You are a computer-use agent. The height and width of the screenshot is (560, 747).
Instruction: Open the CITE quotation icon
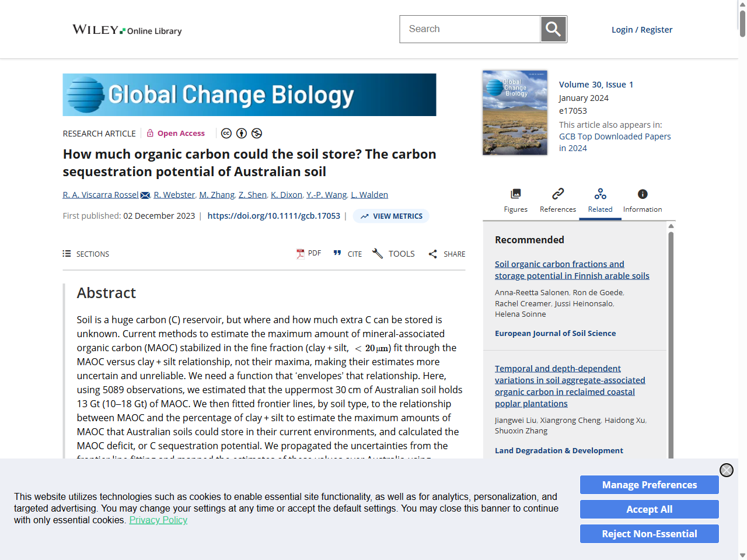pyautogui.click(x=337, y=253)
